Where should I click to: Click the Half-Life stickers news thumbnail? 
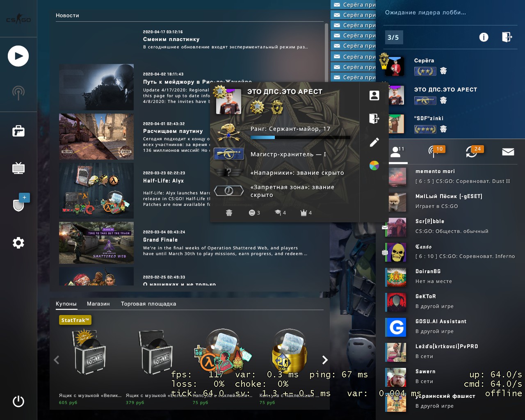point(96,191)
